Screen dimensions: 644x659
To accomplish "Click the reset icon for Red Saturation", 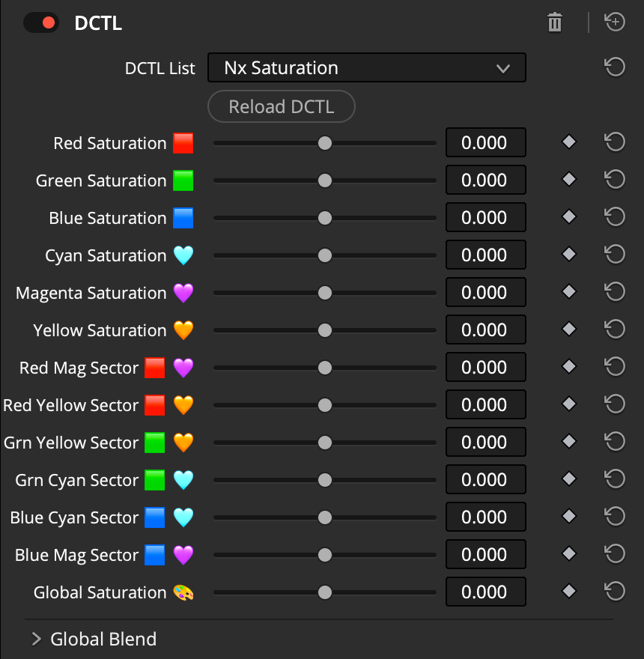I will pyautogui.click(x=615, y=142).
